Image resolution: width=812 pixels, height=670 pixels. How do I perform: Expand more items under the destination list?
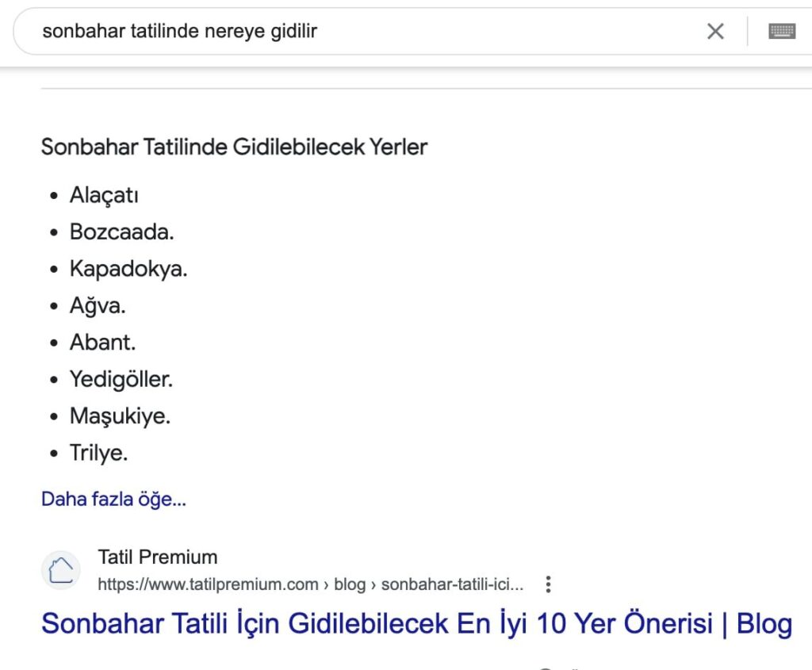coord(113,499)
